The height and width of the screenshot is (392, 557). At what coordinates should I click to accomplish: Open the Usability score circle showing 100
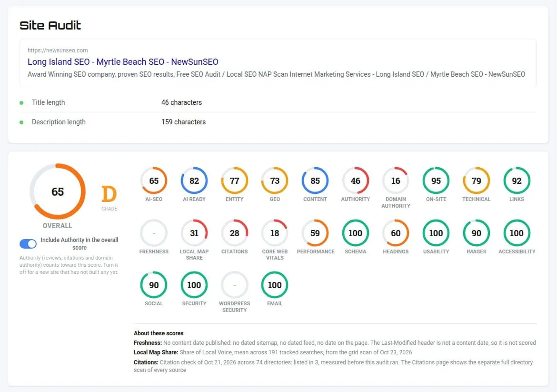pyautogui.click(x=436, y=233)
